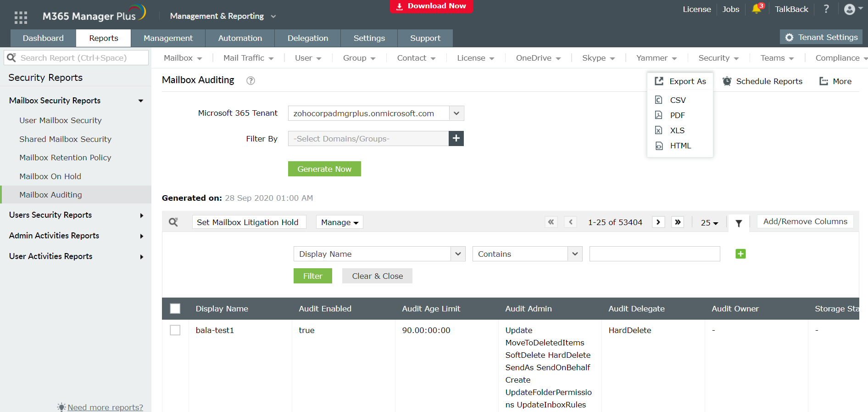Viewport: 868px width, 412px height.
Task: Click the Schedule Reports clock icon
Action: (727, 81)
